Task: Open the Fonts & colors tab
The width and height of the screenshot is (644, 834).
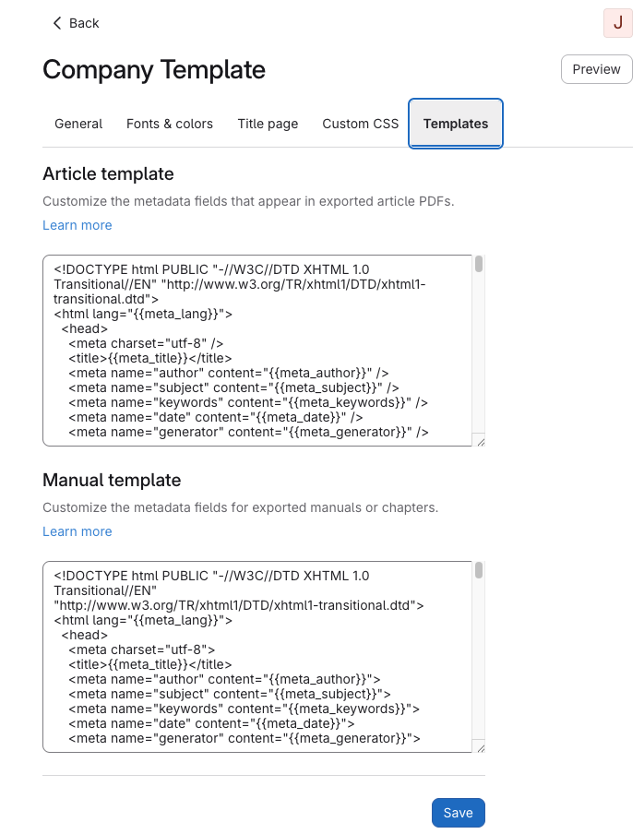Action: coord(170,124)
